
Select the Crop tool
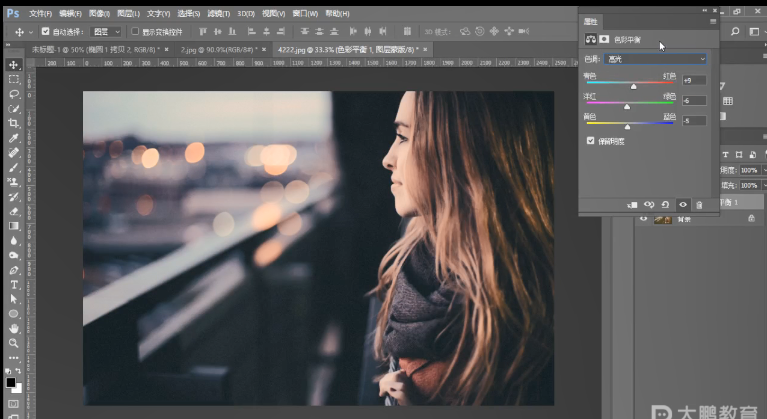click(14, 123)
